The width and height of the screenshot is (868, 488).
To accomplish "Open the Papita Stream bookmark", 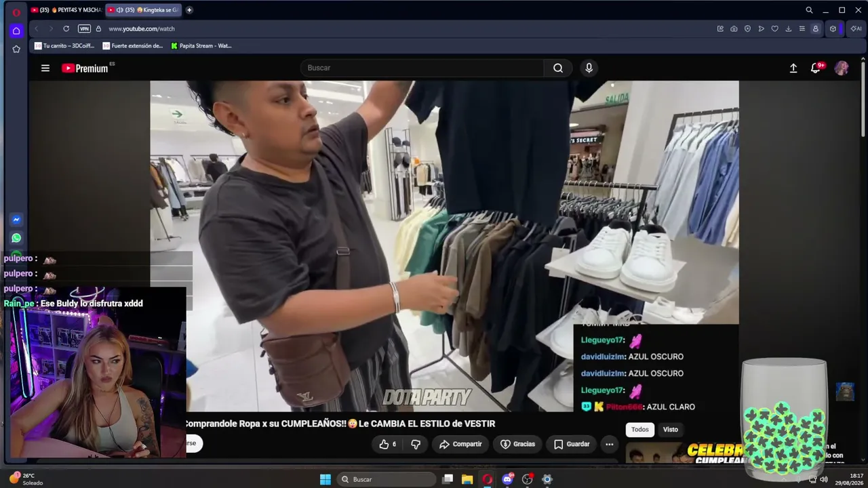I will click(x=201, y=46).
